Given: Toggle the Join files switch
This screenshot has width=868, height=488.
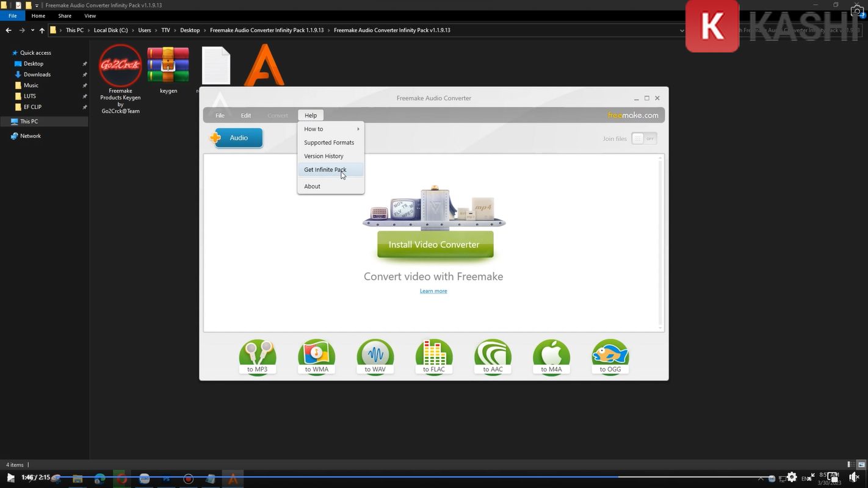Looking at the screenshot, I should [643, 138].
